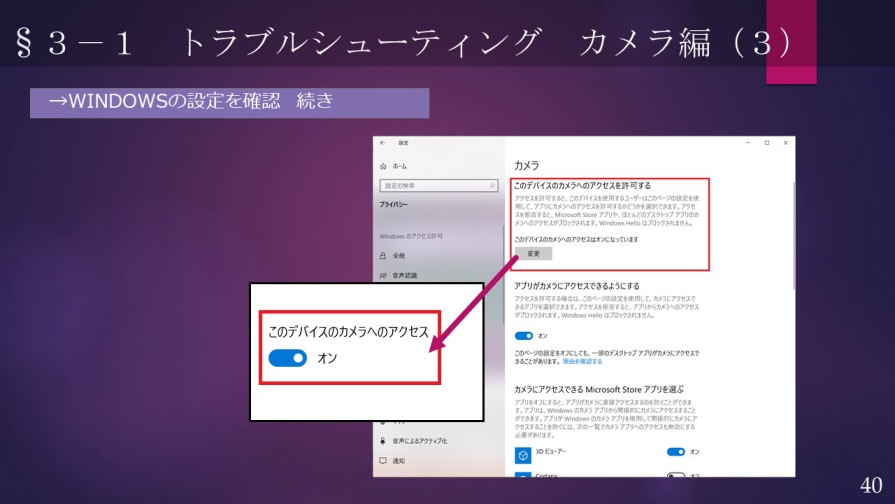Click the 全般 lock icon
The height and width of the screenshot is (504, 895).
pyautogui.click(x=383, y=256)
